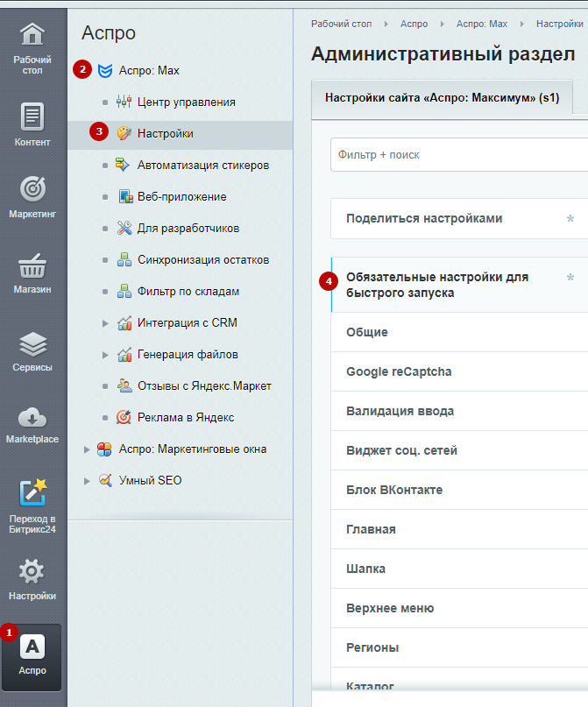This screenshot has height=707, width=588.
Task: Open the Рабочий стол sidebar section
Action: [32, 49]
